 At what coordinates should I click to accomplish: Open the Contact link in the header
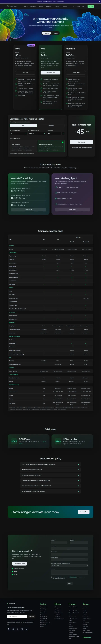pyautogui.click(x=78, y=6)
